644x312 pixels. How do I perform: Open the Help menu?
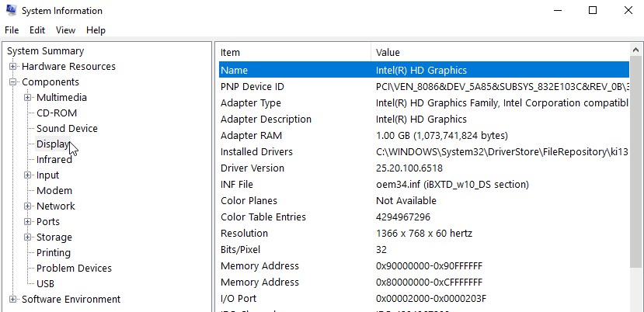(x=96, y=30)
